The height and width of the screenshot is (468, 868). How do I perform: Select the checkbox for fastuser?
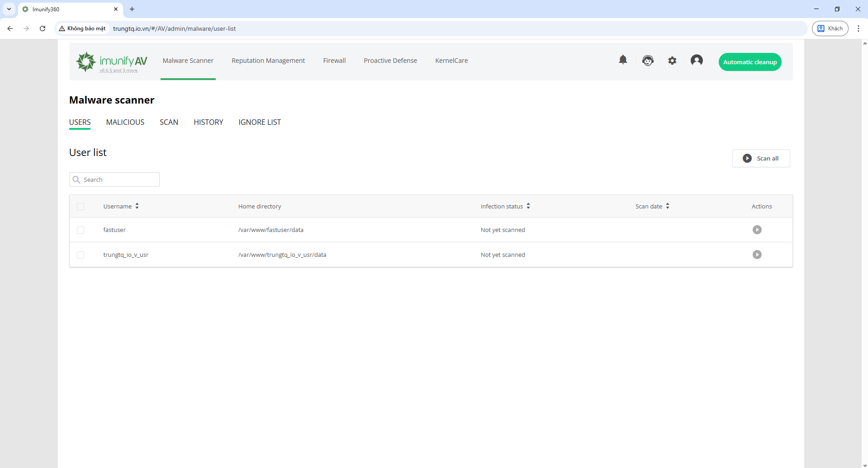click(x=81, y=230)
